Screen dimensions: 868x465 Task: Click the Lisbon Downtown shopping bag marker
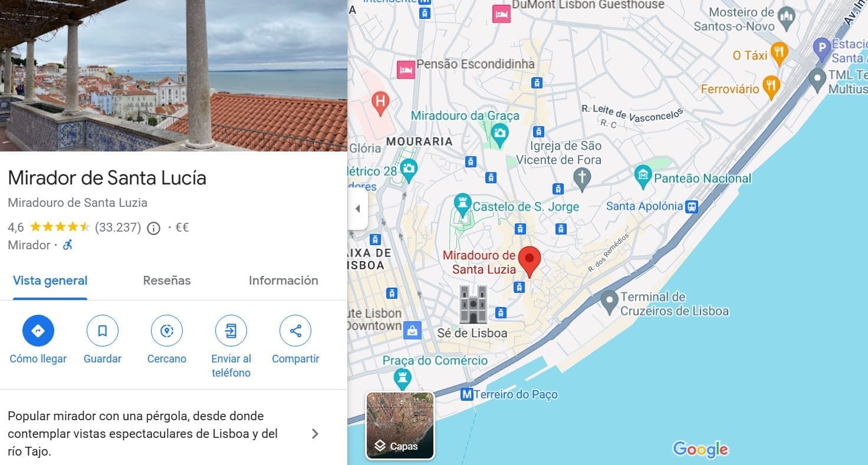tap(412, 331)
